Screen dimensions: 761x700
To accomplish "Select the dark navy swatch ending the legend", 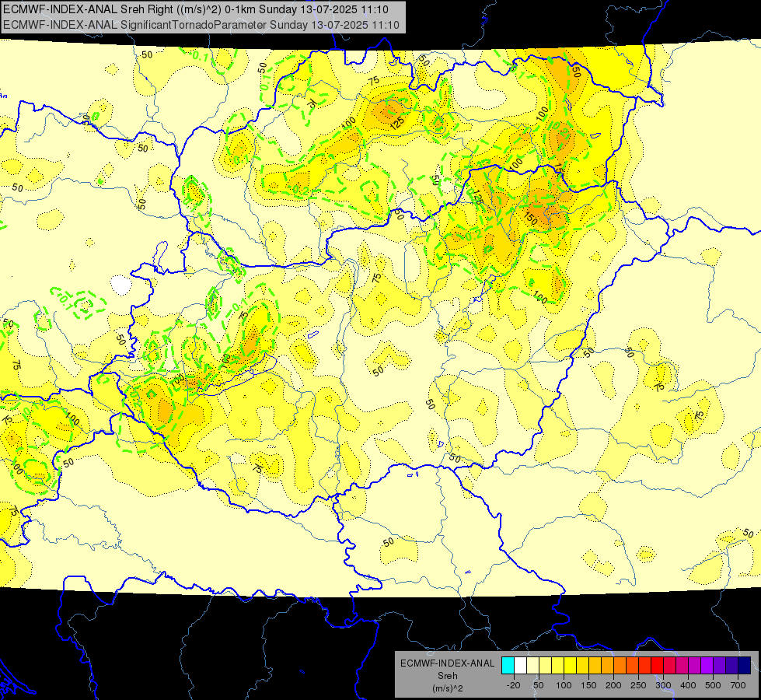I will (745, 665).
